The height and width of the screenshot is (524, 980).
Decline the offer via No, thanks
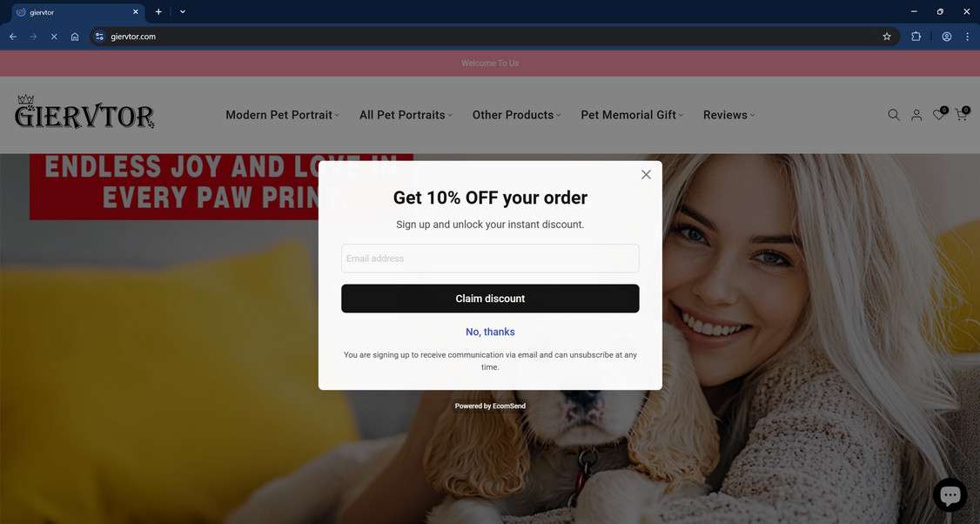[x=490, y=332]
